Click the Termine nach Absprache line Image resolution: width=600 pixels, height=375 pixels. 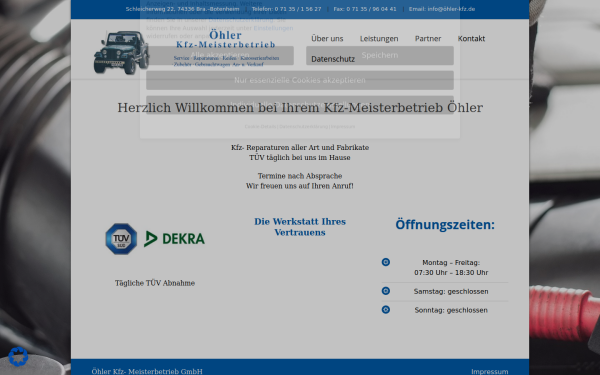click(x=300, y=176)
